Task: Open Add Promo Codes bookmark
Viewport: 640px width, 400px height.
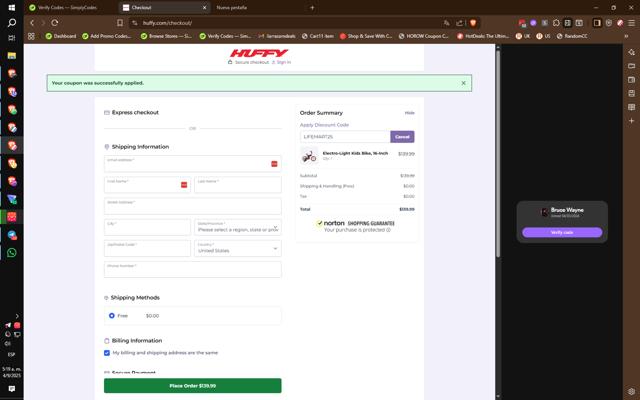Action: (x=106, y=36)
